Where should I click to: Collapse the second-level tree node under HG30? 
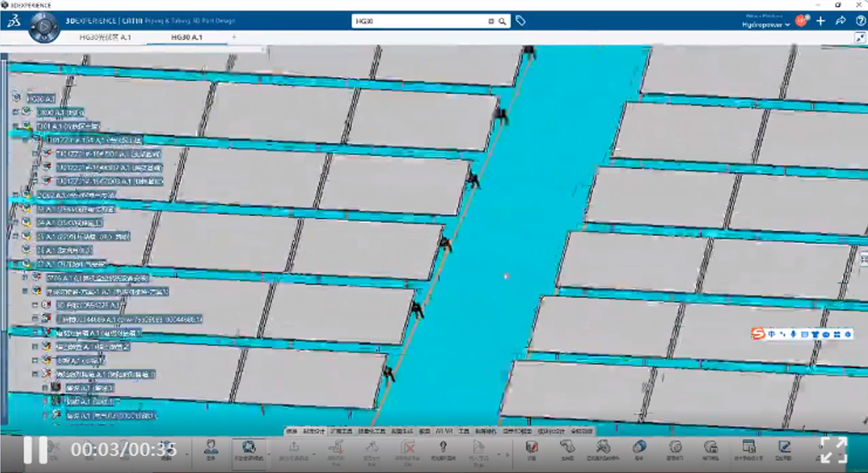[16, 126]
